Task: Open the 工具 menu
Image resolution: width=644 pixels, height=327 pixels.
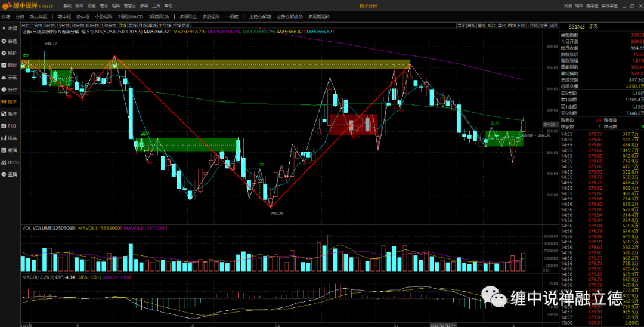Action: (x=156, y=6)
